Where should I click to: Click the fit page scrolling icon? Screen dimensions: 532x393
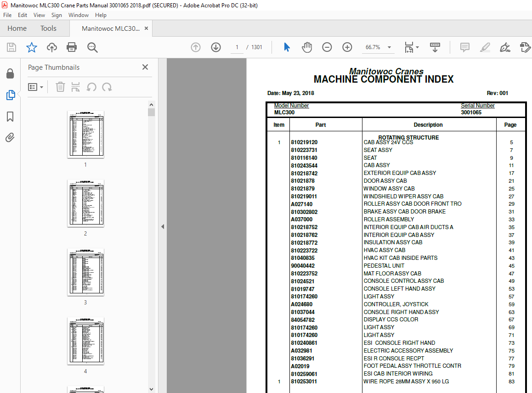click(409, 47)
